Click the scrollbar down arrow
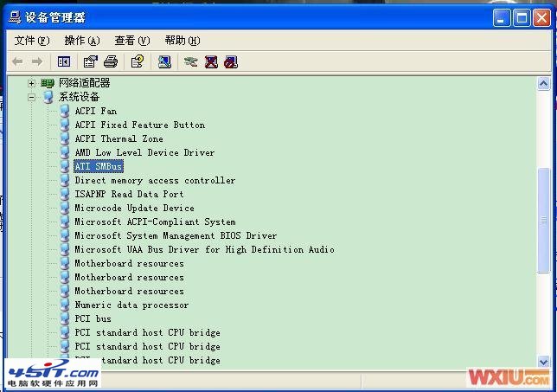This screenshot has height=392, width=557. point(543,362)
